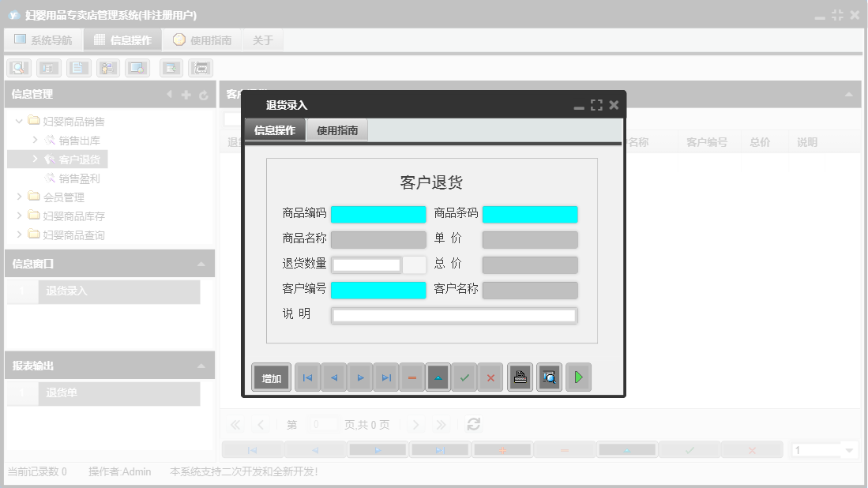Click the print icon in 退货录入 dialog
868x488 pixels.
click(x=520, y=377)
